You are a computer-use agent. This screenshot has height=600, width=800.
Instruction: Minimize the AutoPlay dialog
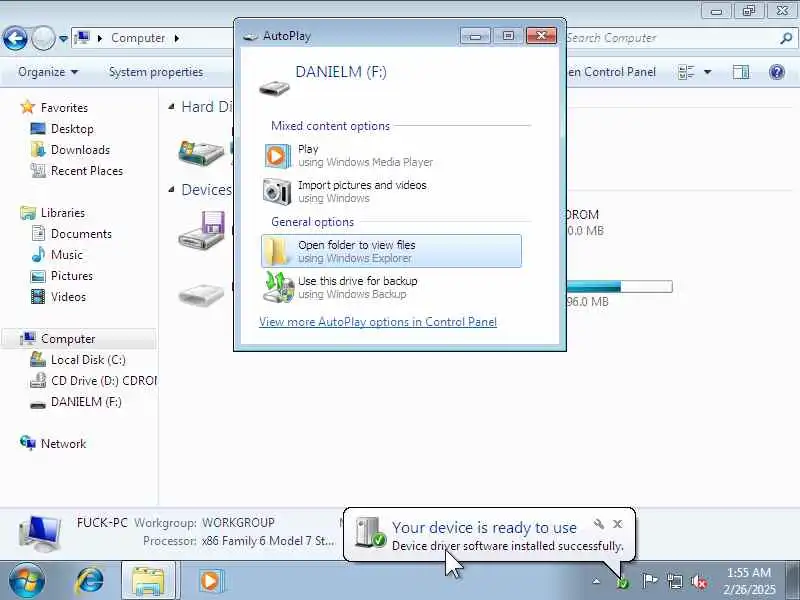(x=475, y=36)
